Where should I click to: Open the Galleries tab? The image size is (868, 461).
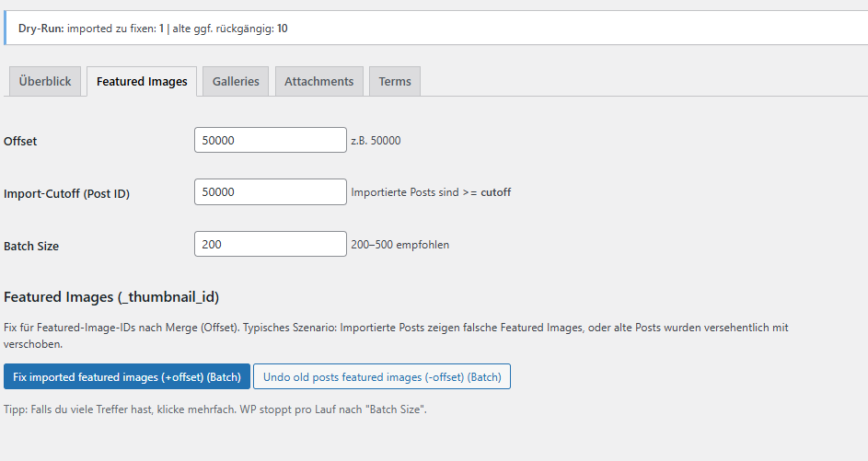pos(236,81)
